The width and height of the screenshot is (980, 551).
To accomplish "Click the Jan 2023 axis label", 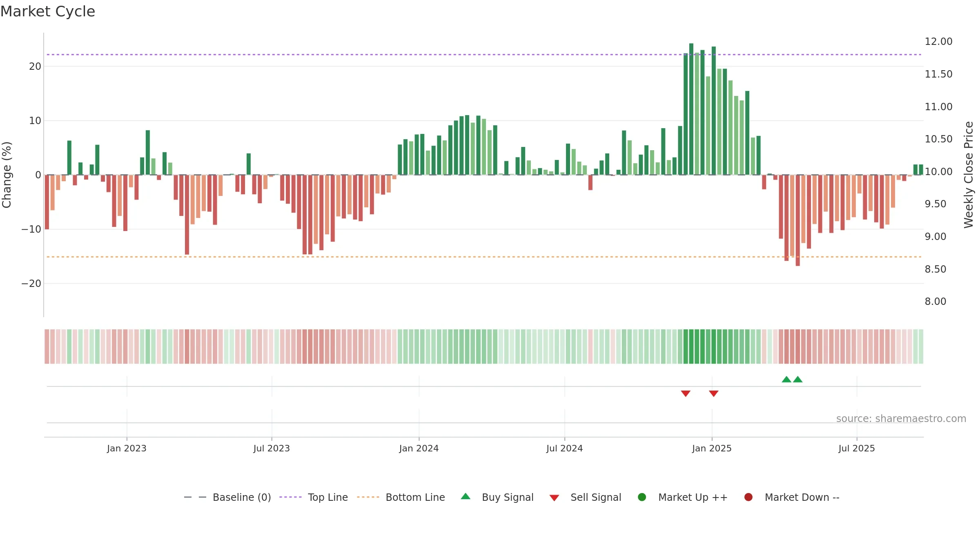I will 127,448.
